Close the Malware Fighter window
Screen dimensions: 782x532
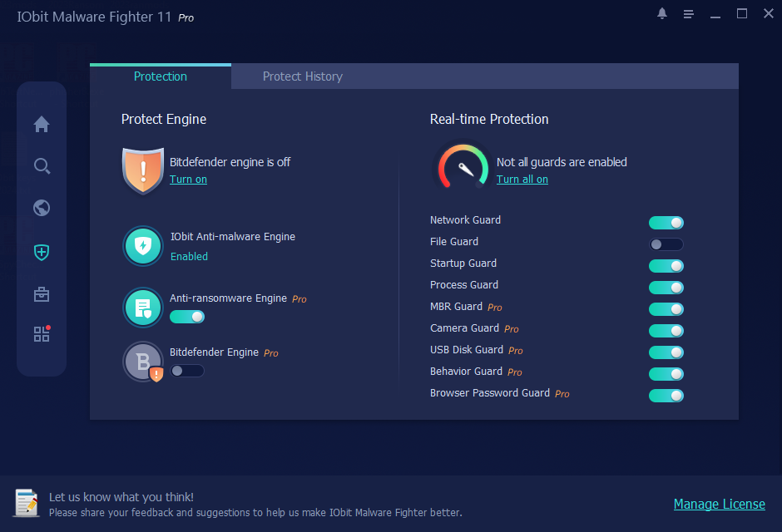(769, 14)
